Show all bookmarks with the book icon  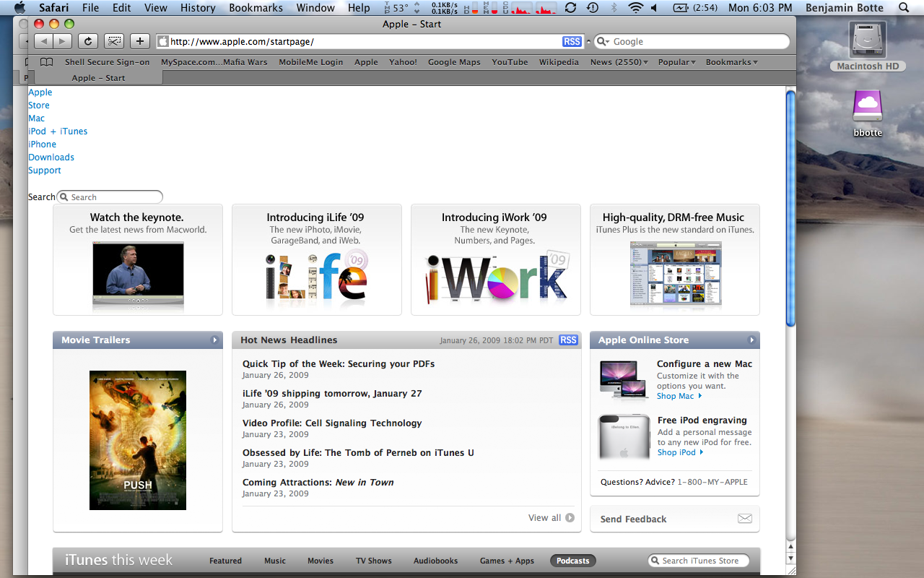[x=46, y=62]
